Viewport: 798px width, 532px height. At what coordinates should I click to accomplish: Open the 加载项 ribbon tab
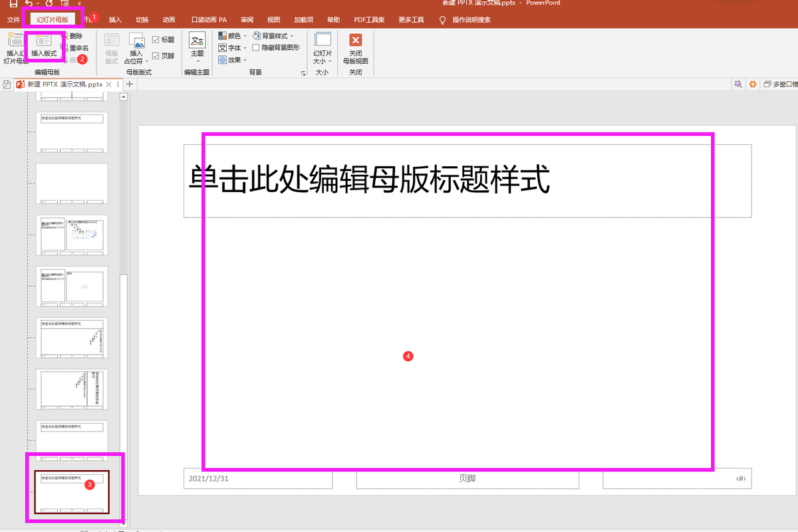pos(304,20)
